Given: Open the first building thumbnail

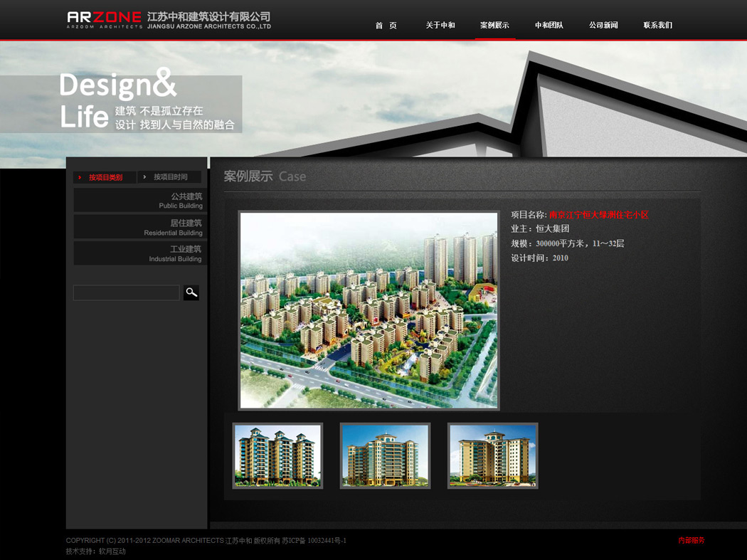Looking at the screenshot, I should click(277, 456).
